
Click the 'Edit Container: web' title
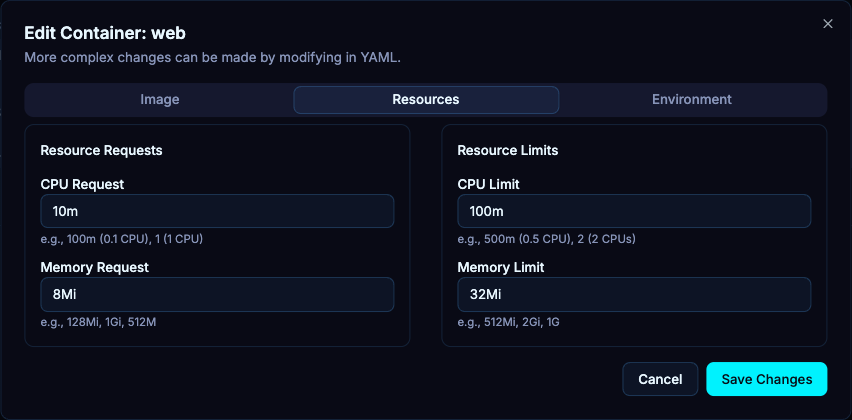[x=105, y=33]
